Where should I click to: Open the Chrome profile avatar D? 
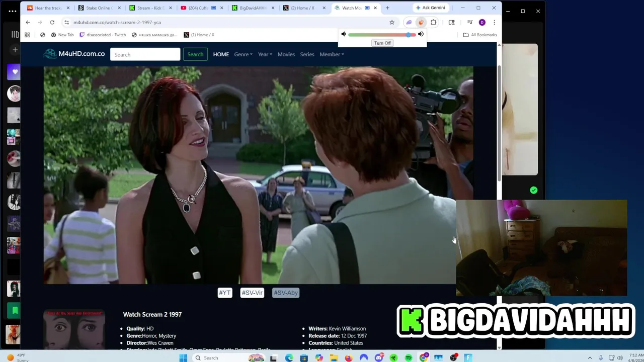[x=482, y=22]
